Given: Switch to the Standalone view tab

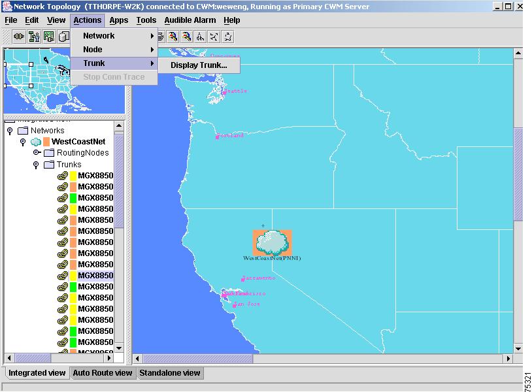Looking at the screenshot, I should (170, 373).
